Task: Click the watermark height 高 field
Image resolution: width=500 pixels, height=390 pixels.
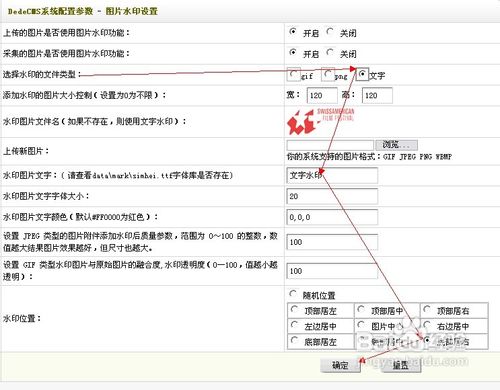Action: coord(377,96)
